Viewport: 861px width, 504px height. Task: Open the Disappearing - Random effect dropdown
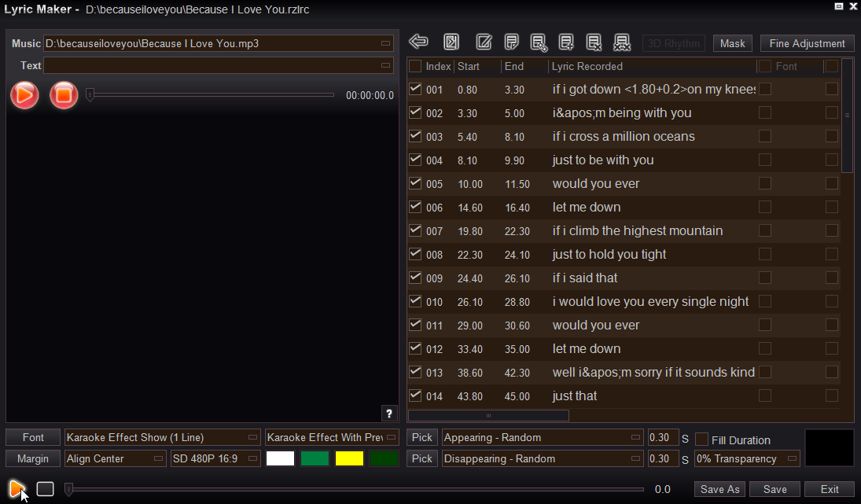click(541, 458)
